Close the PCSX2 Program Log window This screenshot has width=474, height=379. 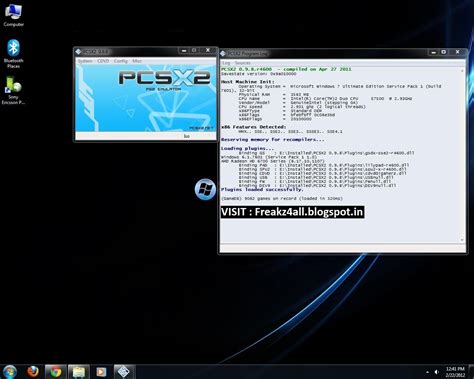coord(457,52)
